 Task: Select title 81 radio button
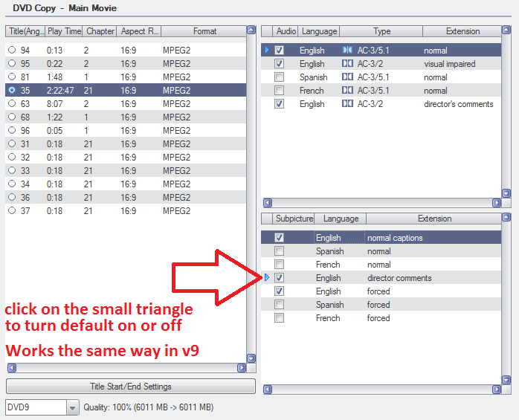pyautogui.click(x=12, y=77)
